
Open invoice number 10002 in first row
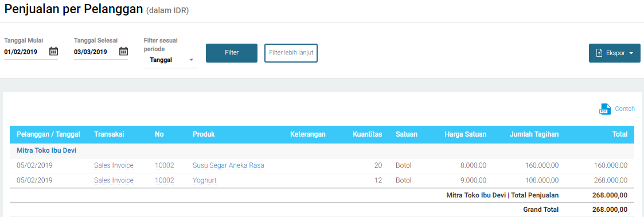pos(164,165)
